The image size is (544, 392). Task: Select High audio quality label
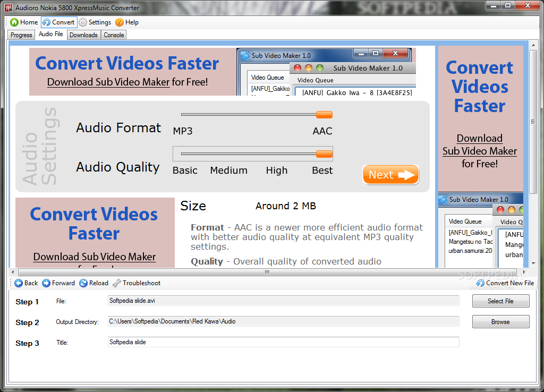click(276, 171)
